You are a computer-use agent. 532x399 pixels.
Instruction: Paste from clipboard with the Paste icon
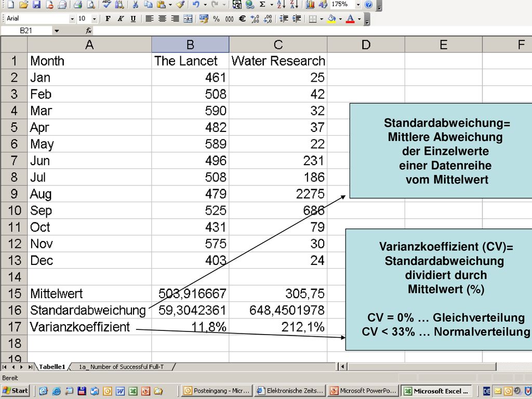coord(162,4)
